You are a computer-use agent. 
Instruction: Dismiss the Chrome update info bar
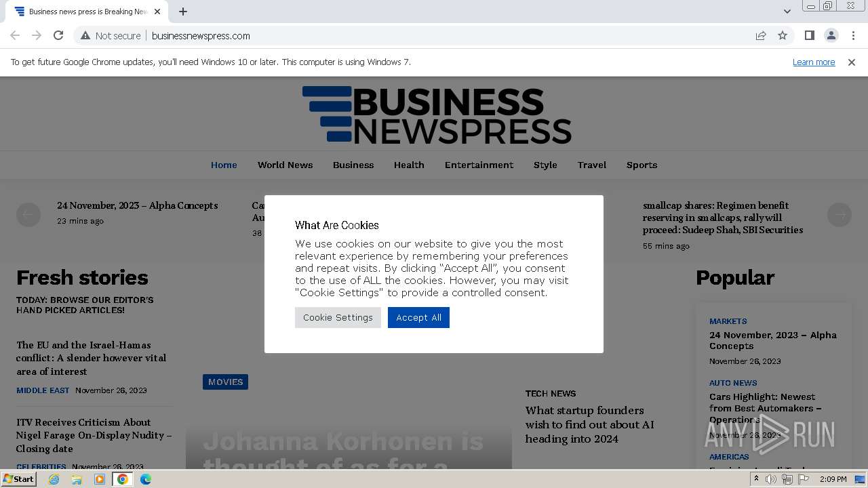click(x=851, y=62)
